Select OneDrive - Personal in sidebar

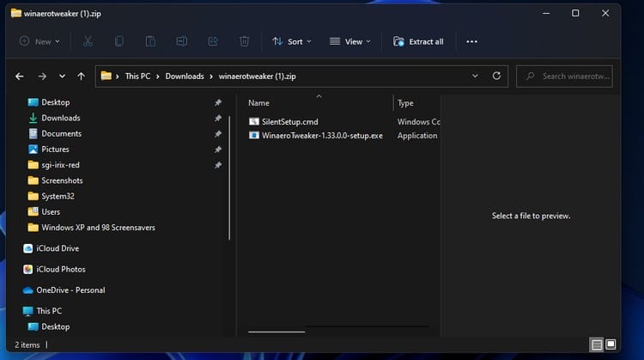pos(70,290)
